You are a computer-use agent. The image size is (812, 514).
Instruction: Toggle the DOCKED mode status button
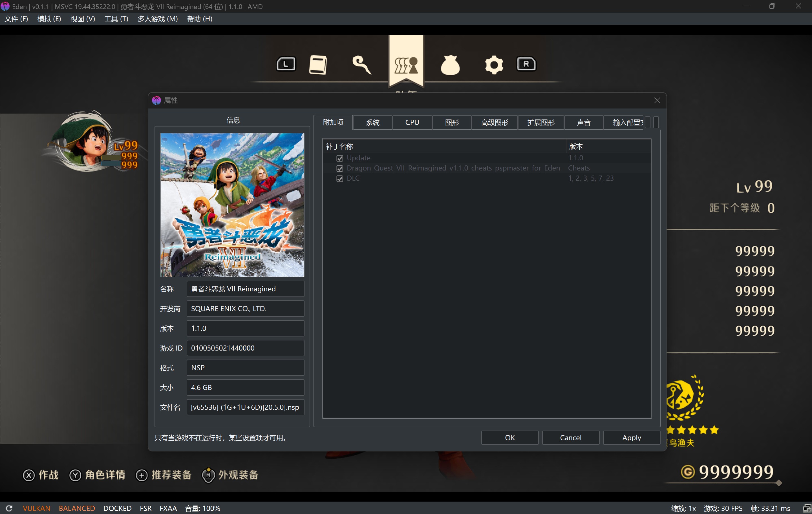pos(117,508)
